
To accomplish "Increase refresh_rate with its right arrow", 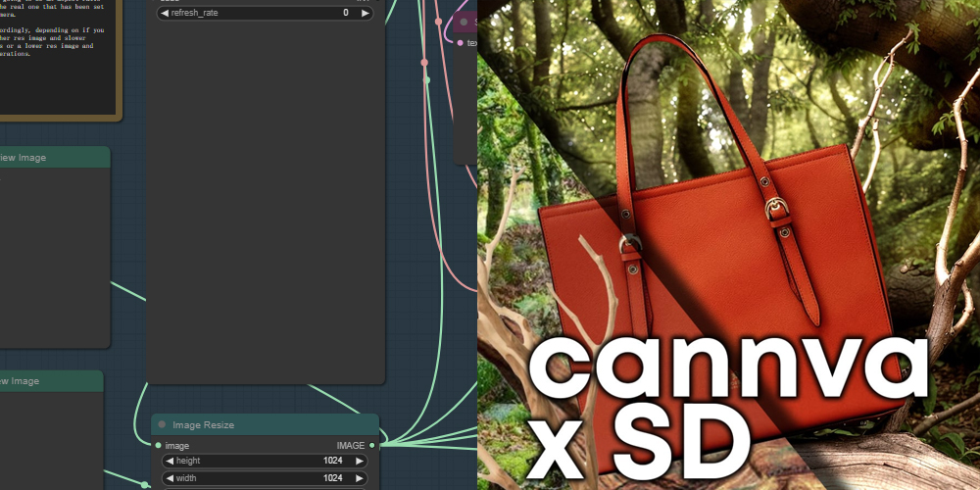I will [x=365, y=13].
